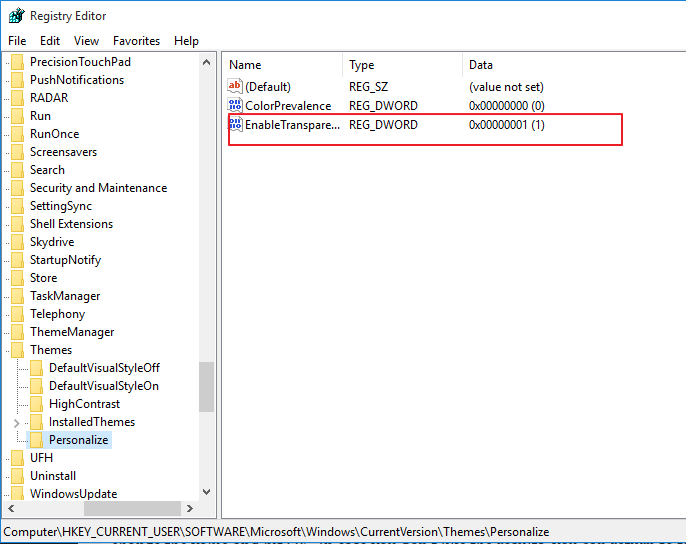Open the Favorites menu
Viewport: 686px width, 544px height.
136,41
